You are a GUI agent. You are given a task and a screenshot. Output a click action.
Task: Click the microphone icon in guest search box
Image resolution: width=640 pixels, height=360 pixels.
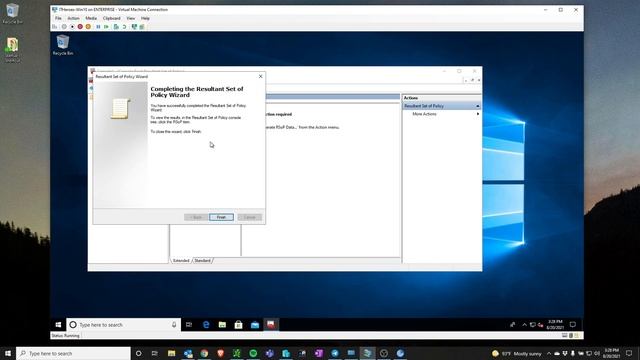(x=174, y=325)
